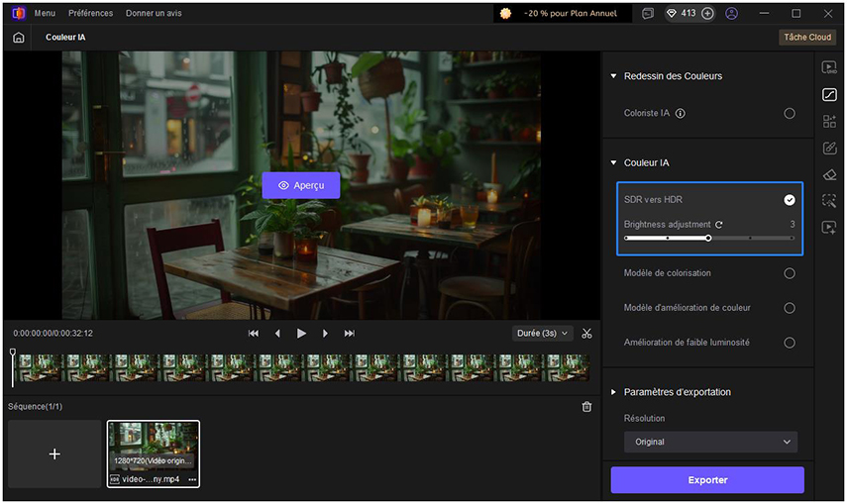Enable the Coloriste IA option
This screenshot has height=504, width=847.
point(790,114)
